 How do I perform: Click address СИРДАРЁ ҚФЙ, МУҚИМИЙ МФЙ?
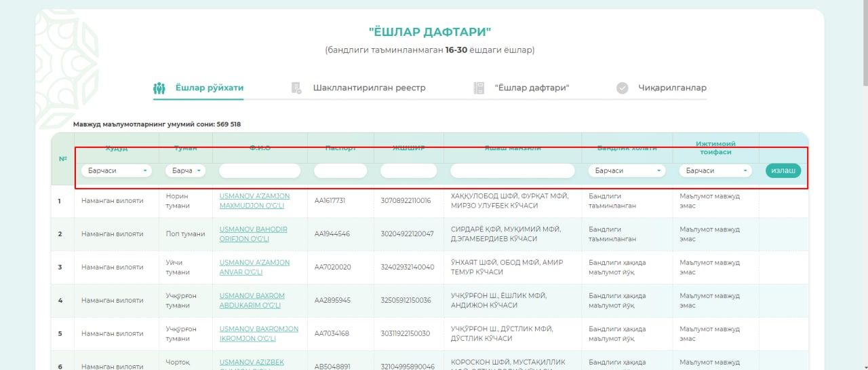coord(506,229)
